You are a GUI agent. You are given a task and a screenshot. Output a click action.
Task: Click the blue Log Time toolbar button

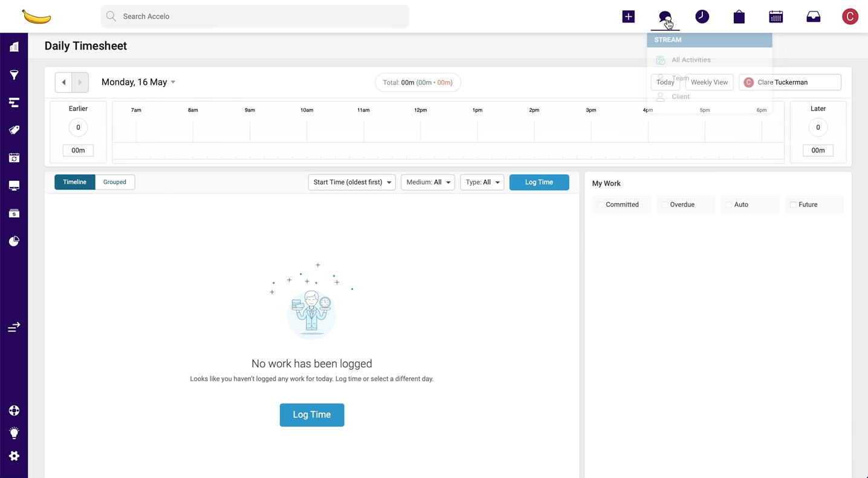coord(539,182)
